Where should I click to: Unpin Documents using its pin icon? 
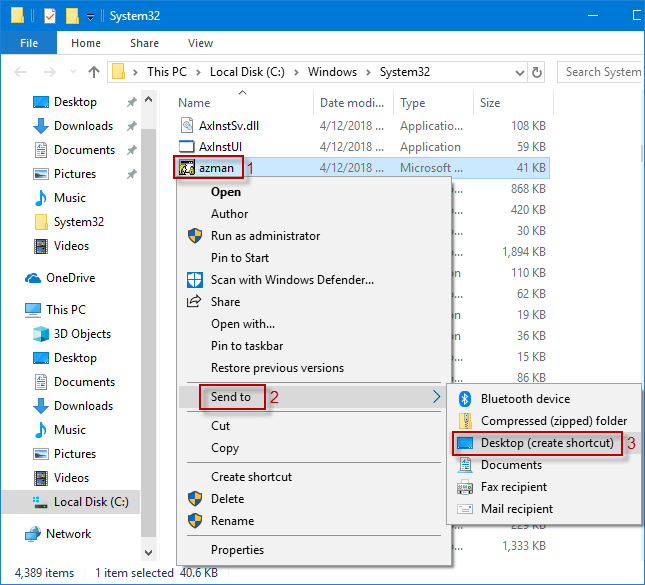click(x=132, y=150)
